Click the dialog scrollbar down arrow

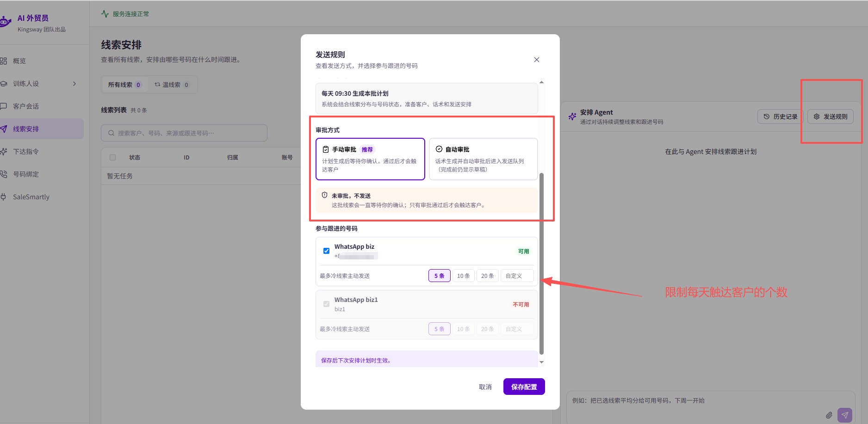point(541,363)
